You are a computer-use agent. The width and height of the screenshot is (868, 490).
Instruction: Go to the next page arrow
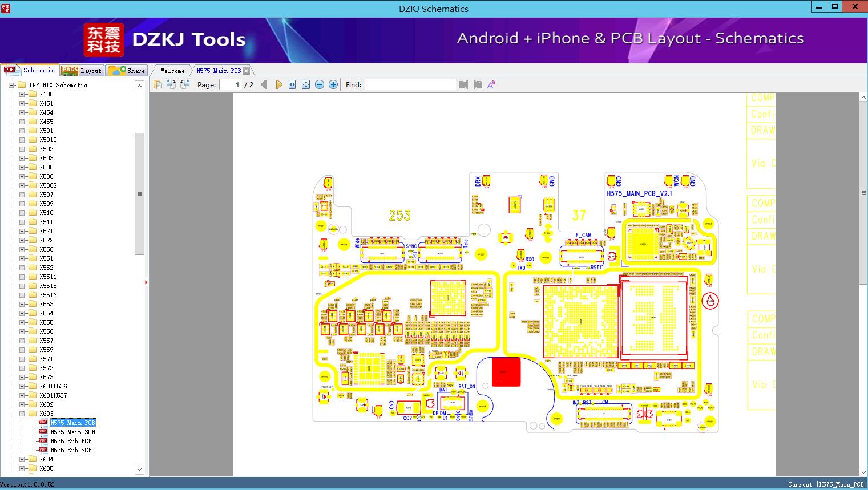278,84
